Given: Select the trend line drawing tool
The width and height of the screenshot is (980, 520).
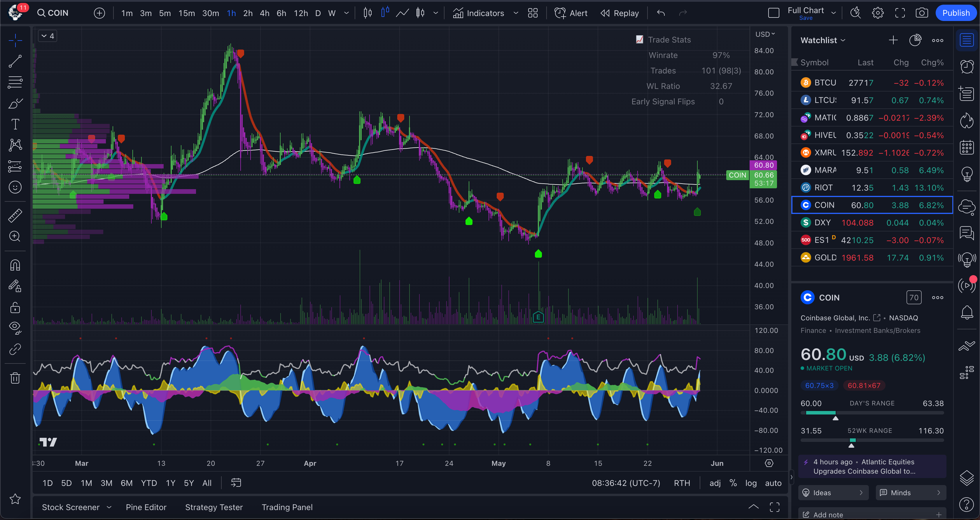Looking at the screenshot, I should (x=15, y=61).
